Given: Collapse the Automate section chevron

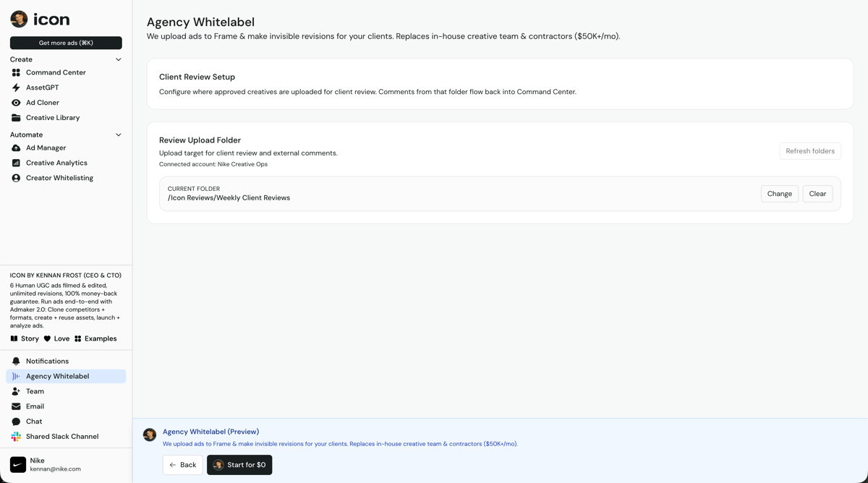Looking at the screenshot, I should tap(119, 135).
